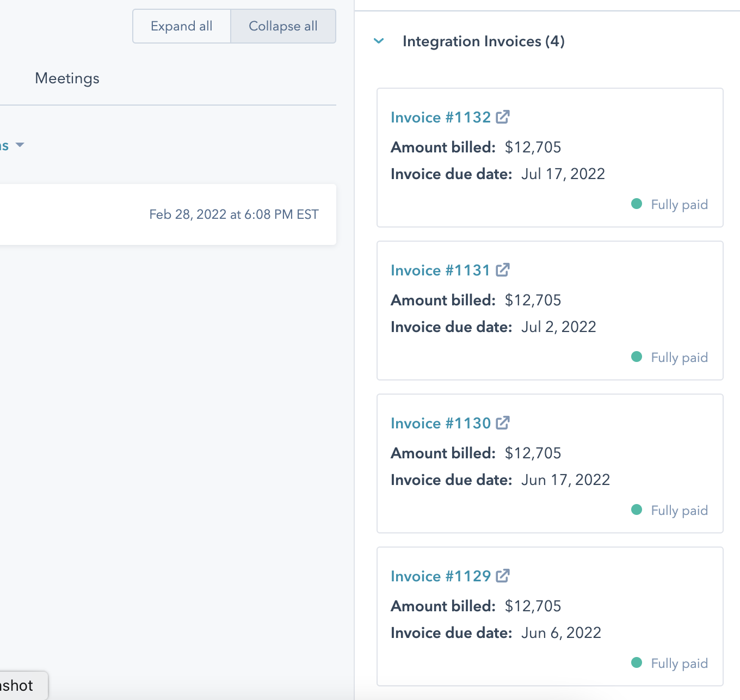Click the external link icon beside Invoice #1131
The image size is (740, 700).
[504, 269]
